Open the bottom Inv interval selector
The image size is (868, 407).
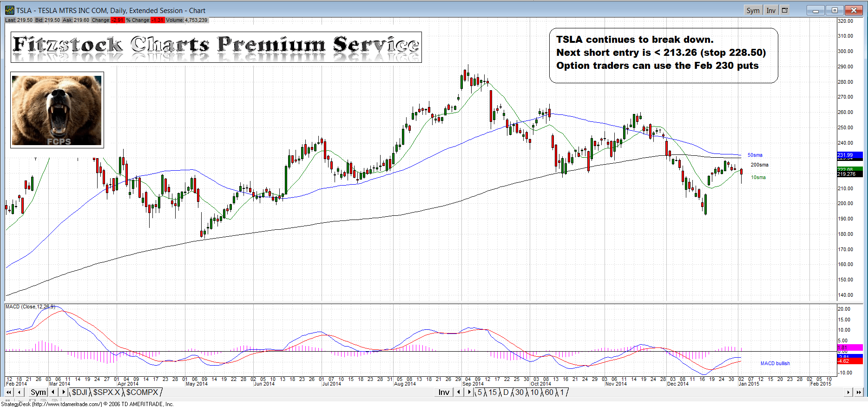point(444,393)
